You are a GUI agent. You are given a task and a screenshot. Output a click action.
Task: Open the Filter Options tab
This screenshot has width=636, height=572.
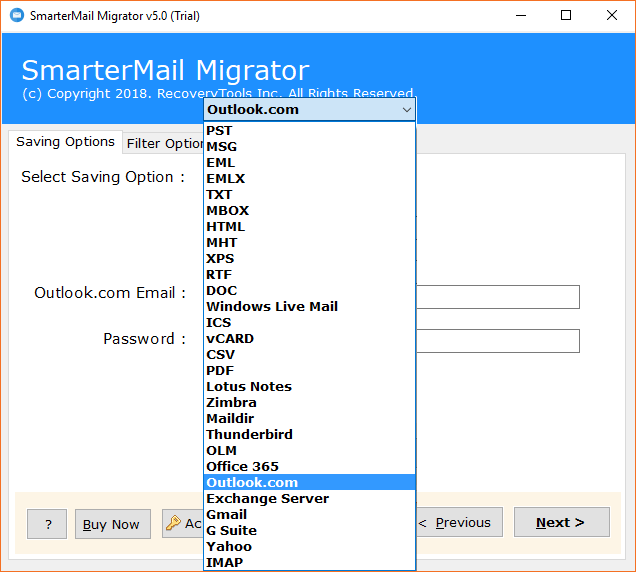[164, 144]
